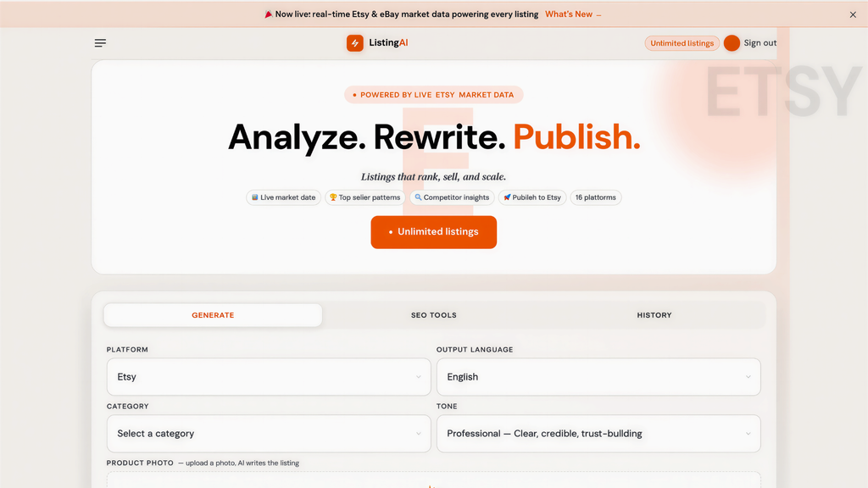Click the Competitor insights chip
This screenshot has height=488, width=868.
452,197
